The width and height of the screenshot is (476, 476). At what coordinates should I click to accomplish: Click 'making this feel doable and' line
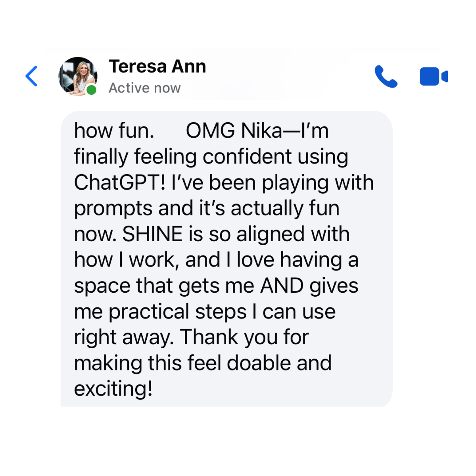click(203, 363)
